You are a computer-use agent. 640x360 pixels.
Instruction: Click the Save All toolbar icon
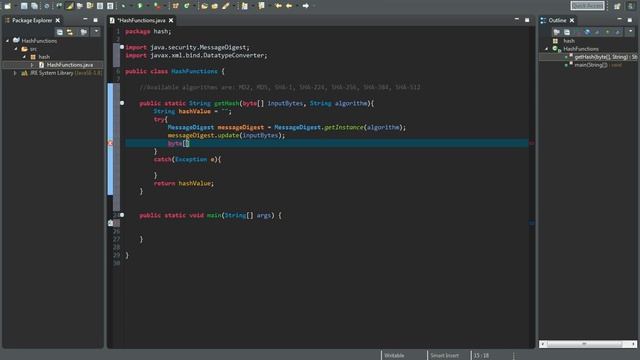pos(34,6)
